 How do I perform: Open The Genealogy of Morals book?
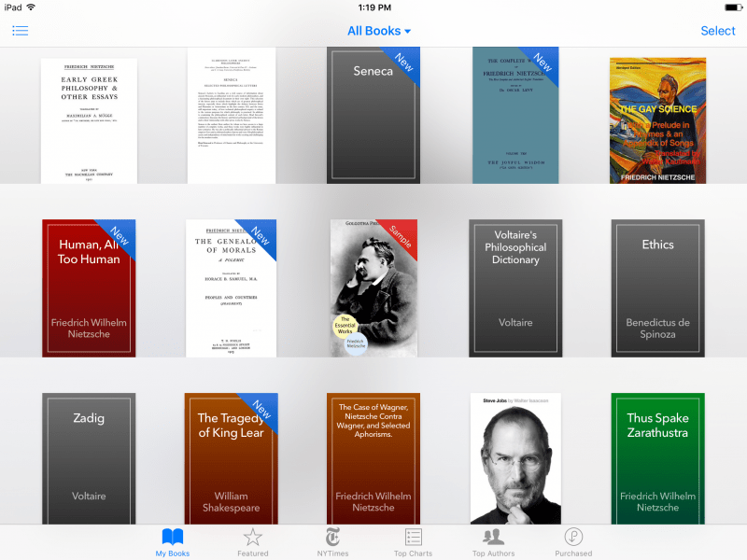tap(231, 288)
